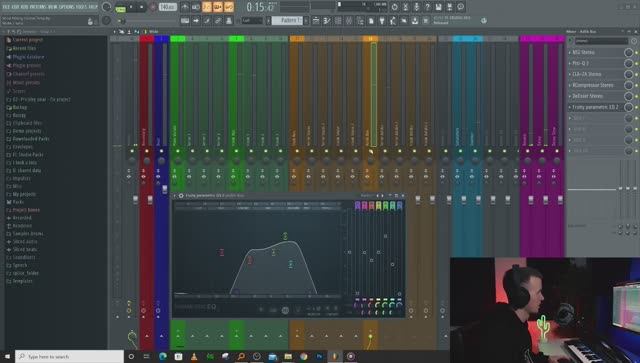Screen dimensions: 640x363
Task: Toggle the CLA-2A Stereo slot enable LED
Action: pyautogui.click(x=636, y=74)
